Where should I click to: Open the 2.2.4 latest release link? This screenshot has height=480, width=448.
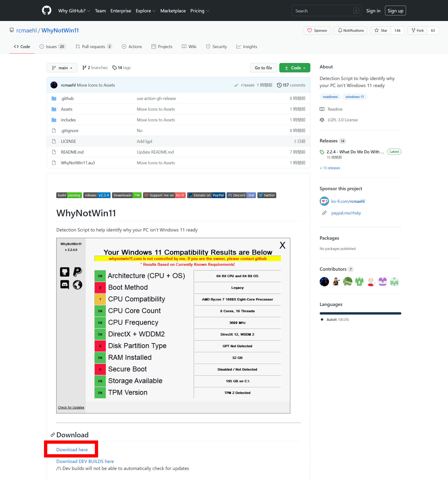pyautogui.click(x=355, y=152)
